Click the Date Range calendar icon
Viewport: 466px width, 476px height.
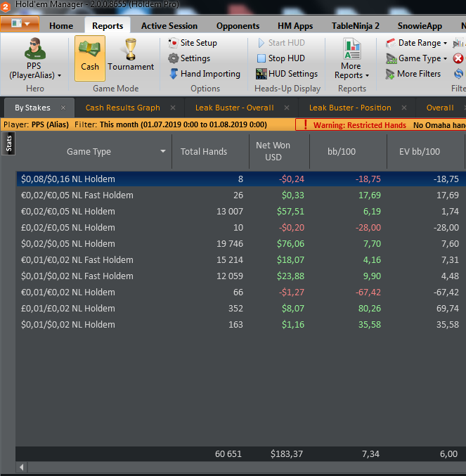[391, 43]
